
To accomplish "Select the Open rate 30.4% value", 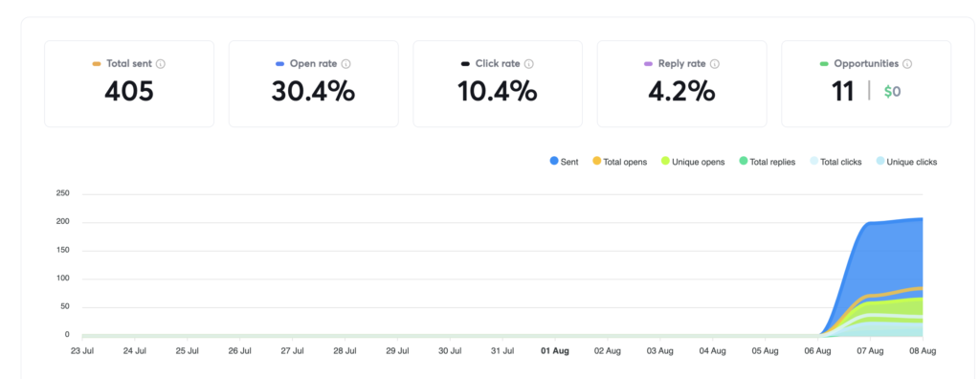I will (x=313, y=92).
